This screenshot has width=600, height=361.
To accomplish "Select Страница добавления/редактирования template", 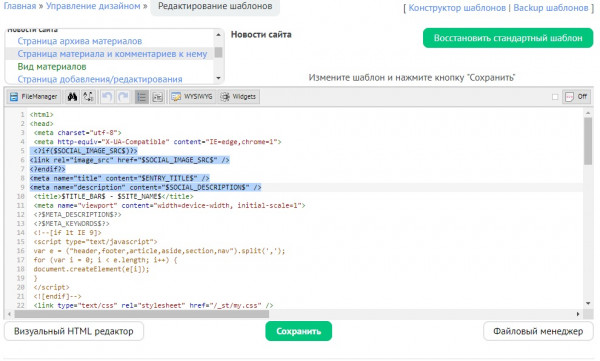I will (99, 79).
